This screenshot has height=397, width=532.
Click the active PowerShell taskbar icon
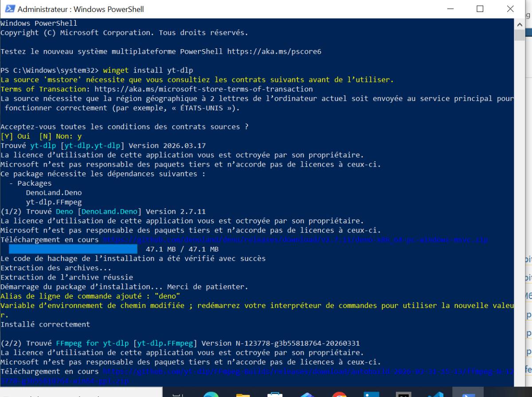[x=467, y=393]
